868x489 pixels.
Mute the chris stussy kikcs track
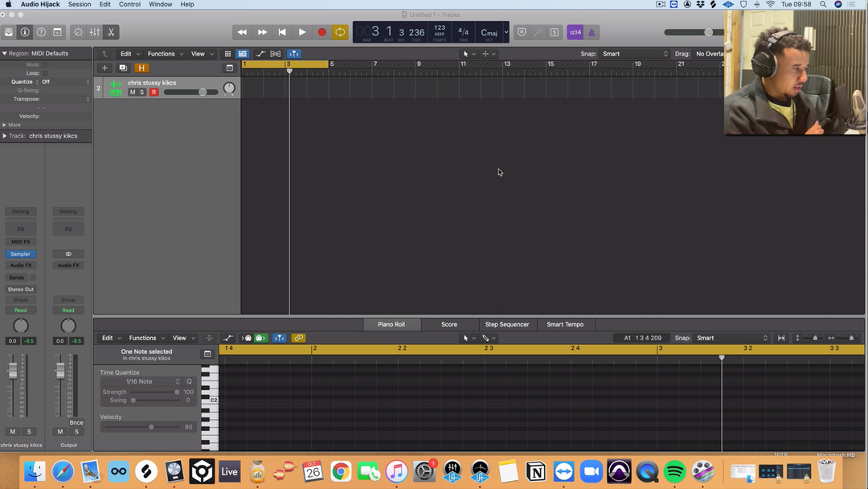click(133, 92)
